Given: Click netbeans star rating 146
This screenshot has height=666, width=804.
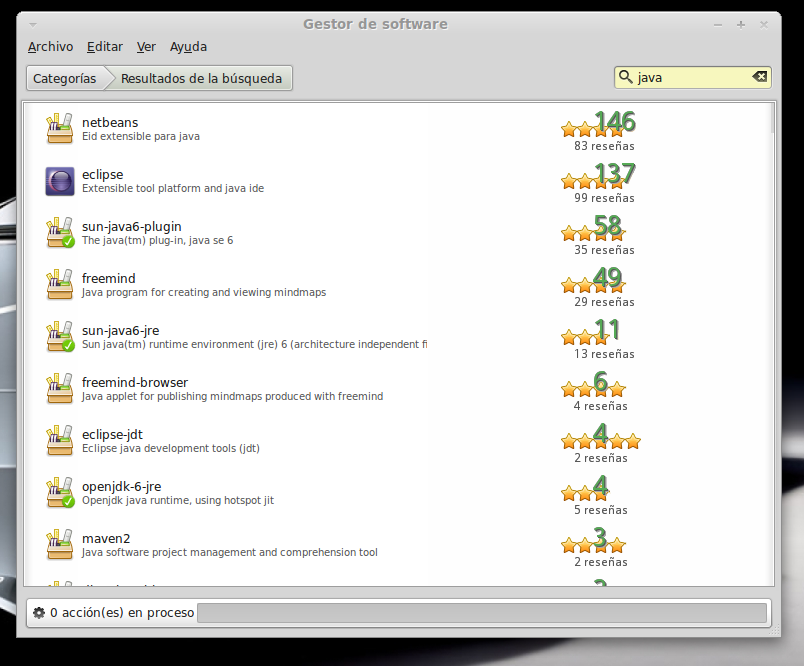Looking at the screenshot, I should tap(598, 123).
